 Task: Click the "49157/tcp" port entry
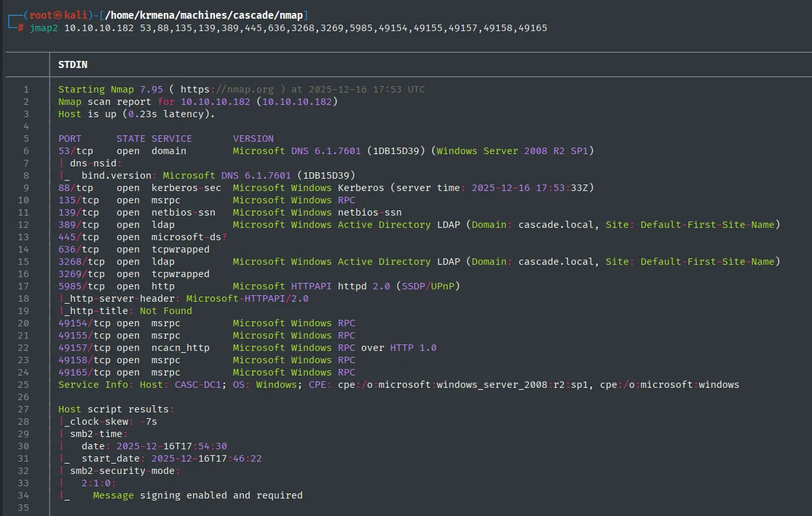tap(84, 348)
